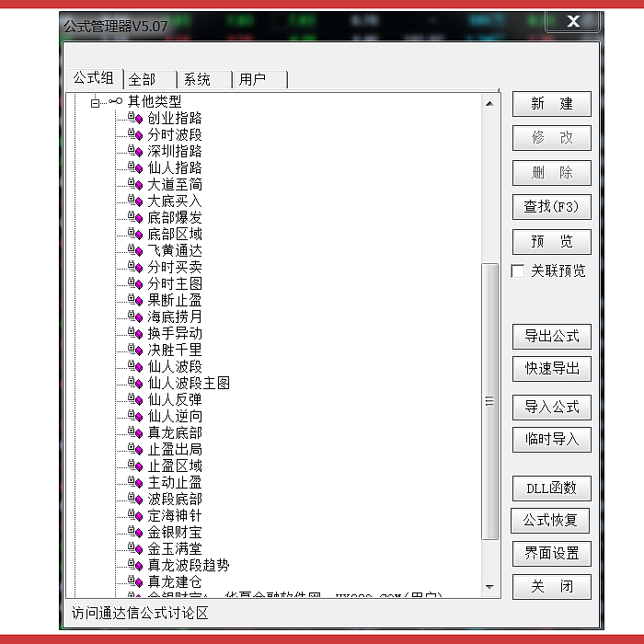644x644 pixels.
Task: Select the 大底买入 formula icon
Action: [135, 201]
